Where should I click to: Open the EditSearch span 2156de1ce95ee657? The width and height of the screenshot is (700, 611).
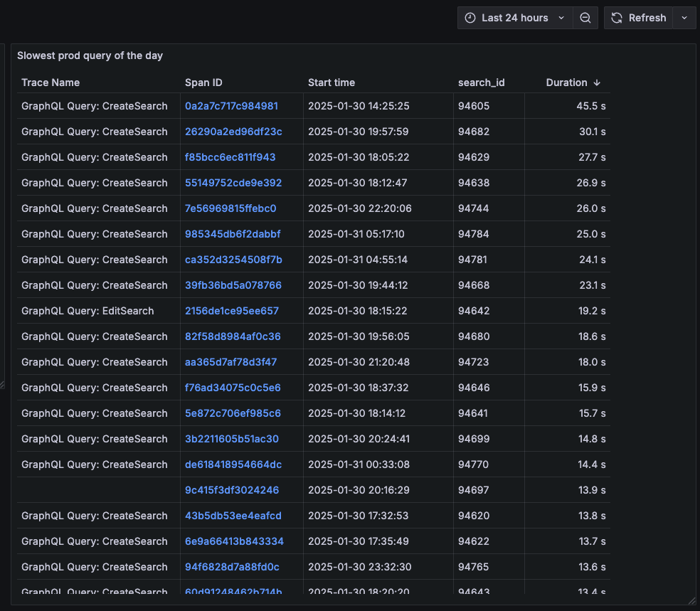[232, 311]
